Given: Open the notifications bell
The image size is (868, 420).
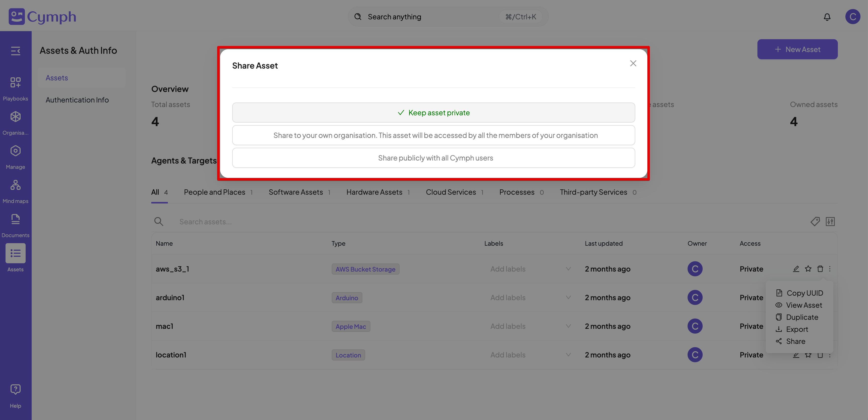Looking at the screenshot, I should [x=827, y=17].
